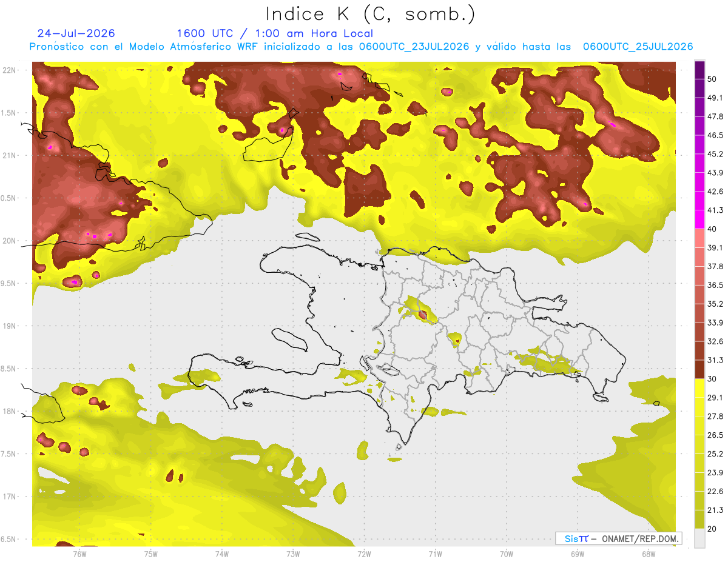Viewport: 728px width, 562px height.
Task: Click the latitude label '17N'
Action: pyautogui.click(x=9, y=497)
